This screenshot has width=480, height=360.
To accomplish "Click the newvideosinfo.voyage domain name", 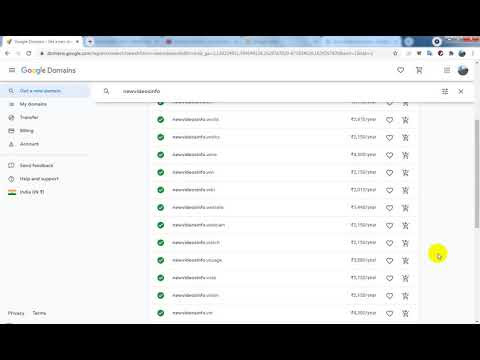I will (197, 260).
